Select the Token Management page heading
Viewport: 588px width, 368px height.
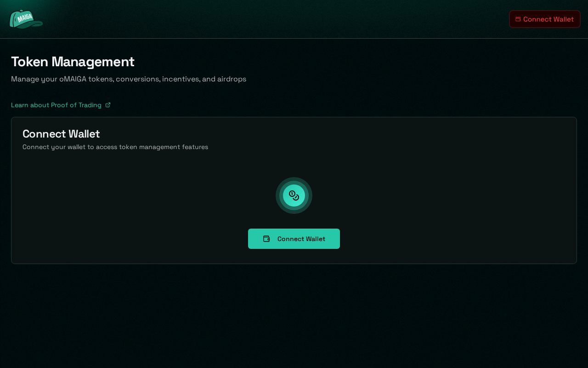click(x=73, y=62)
